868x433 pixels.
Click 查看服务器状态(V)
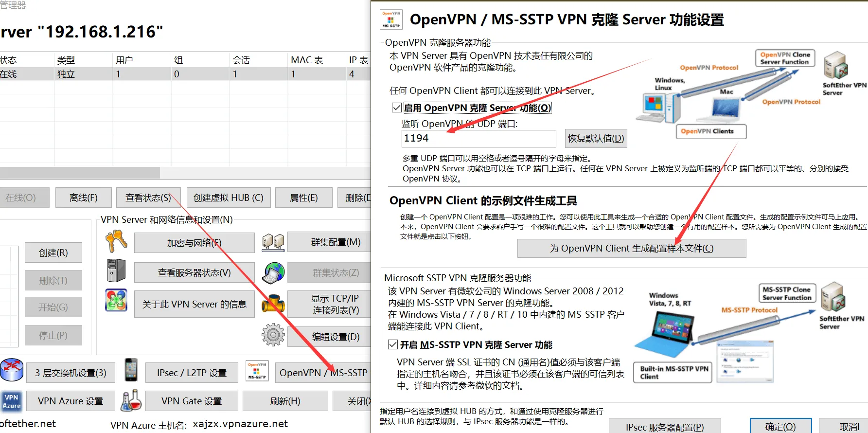pyautogui.click(x=194, y=272)
